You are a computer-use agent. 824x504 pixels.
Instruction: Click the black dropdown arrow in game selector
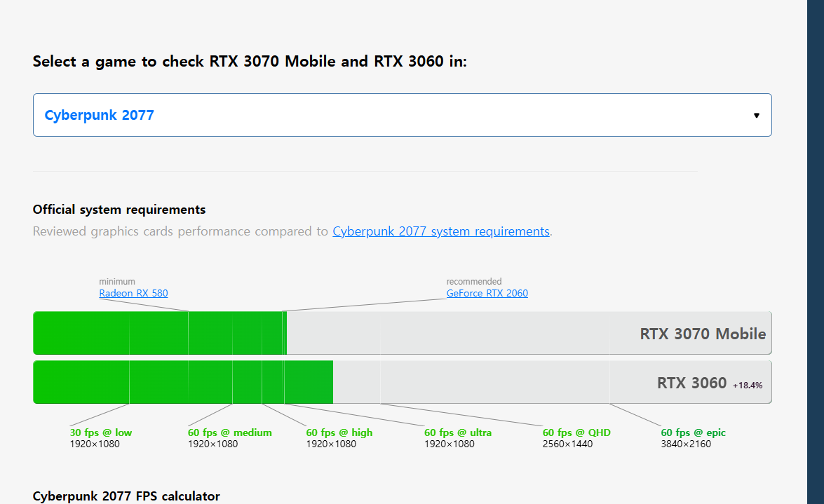click(x=756, y=116)
